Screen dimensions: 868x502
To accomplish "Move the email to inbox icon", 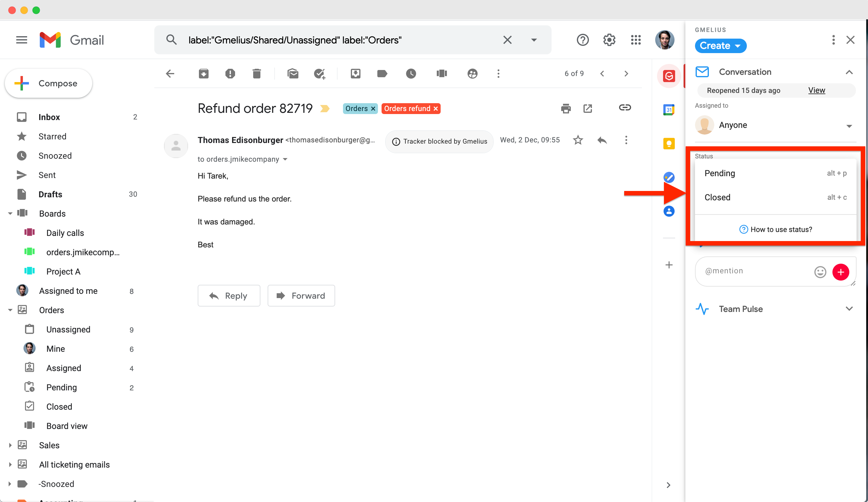I will coord(355,73).
